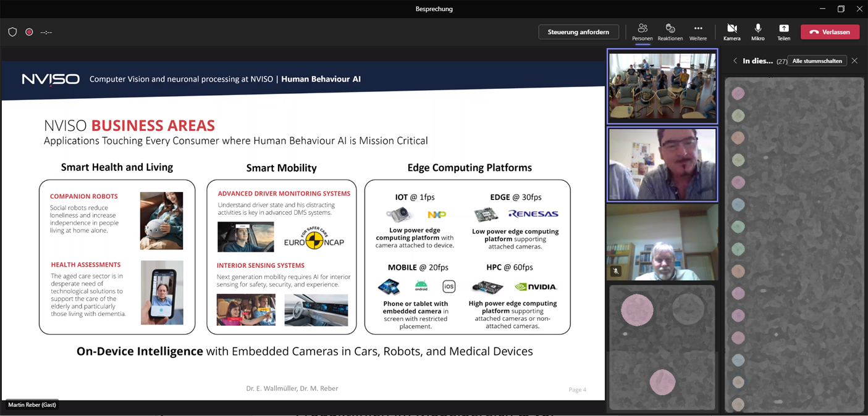Click the Martin Reber (Gast) name label
The width and height of the screenshot is (868, 416).
(x=32, y=405)
